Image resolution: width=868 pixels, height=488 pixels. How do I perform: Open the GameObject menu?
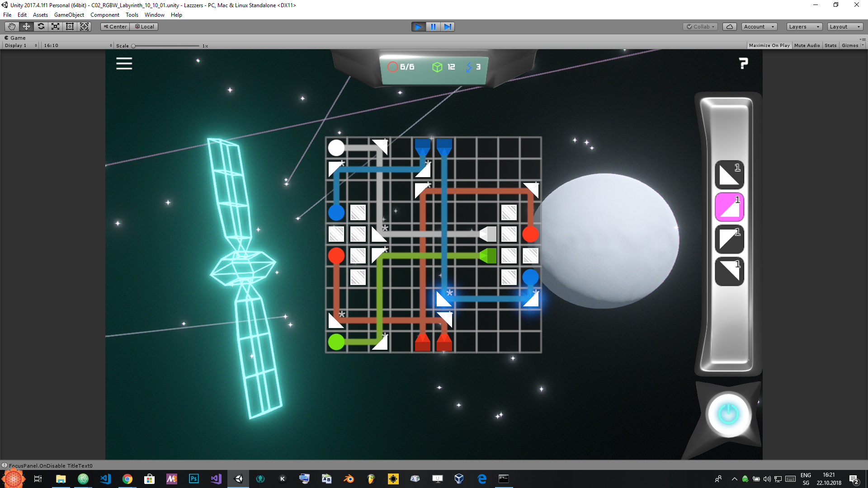coord(69,15)
